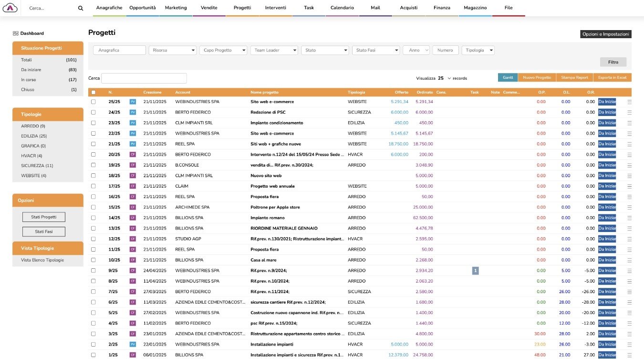Viewport: 644px width, 359px height.
Task: Go to the Magazzino menu
Action: click(x=475, y=8)
